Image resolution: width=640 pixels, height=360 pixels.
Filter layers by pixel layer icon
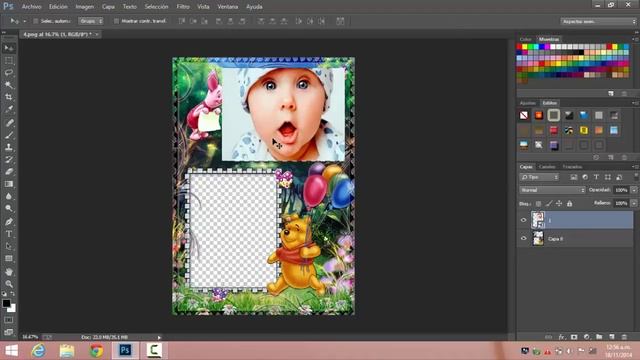573,177
